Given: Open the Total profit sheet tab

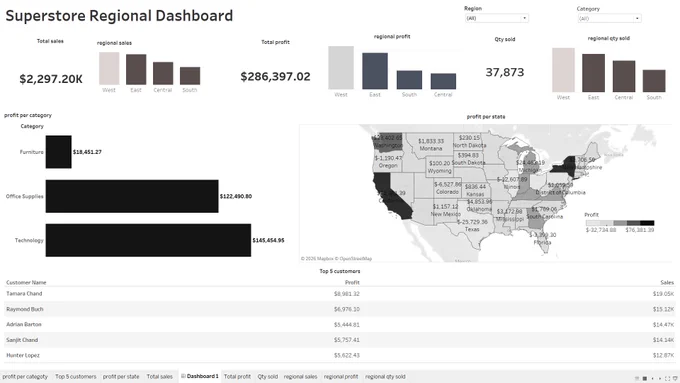Looking at the screenshot, I should pyautogui.click(x=237, y=376).
